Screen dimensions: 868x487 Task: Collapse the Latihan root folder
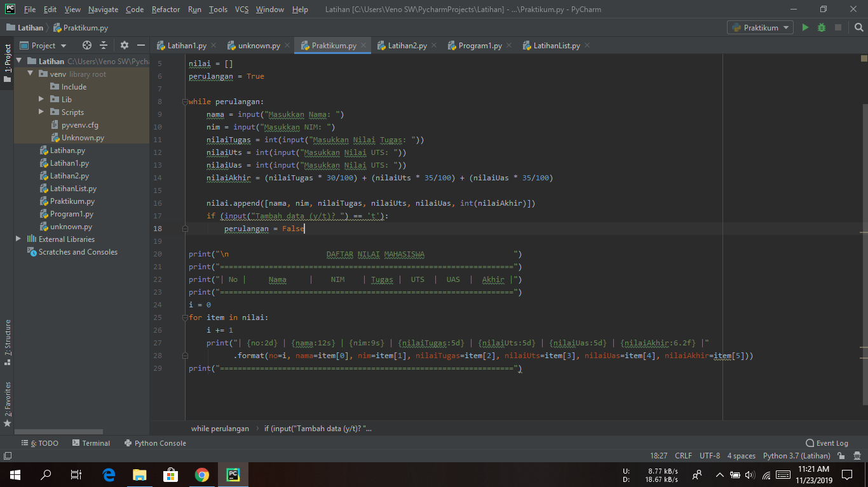[19, 61]
